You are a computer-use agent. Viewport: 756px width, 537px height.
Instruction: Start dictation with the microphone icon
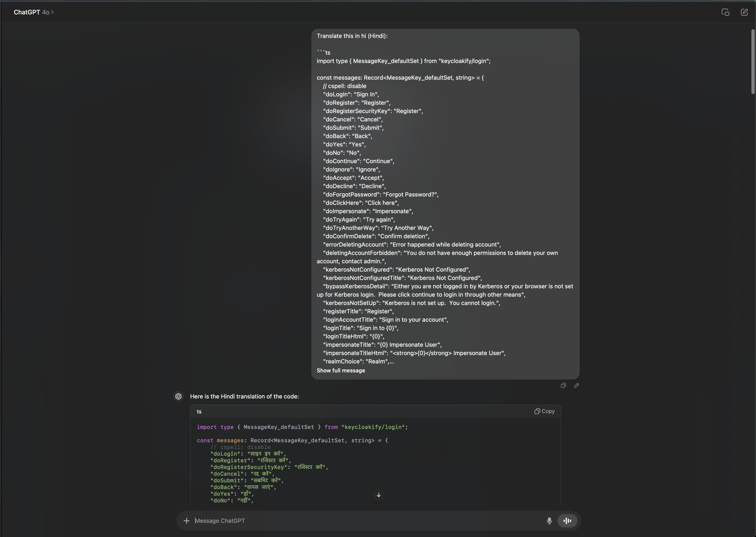pos(549,521)
